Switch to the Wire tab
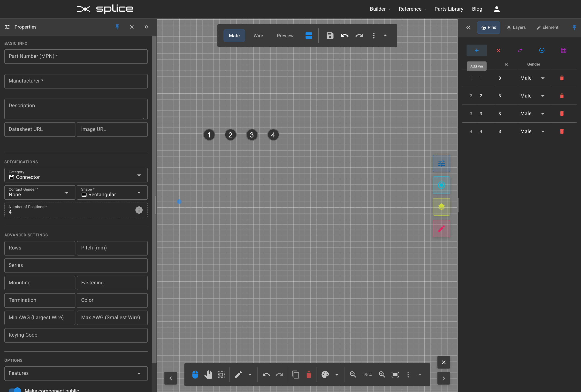581x392 pixels. [258, 36]
